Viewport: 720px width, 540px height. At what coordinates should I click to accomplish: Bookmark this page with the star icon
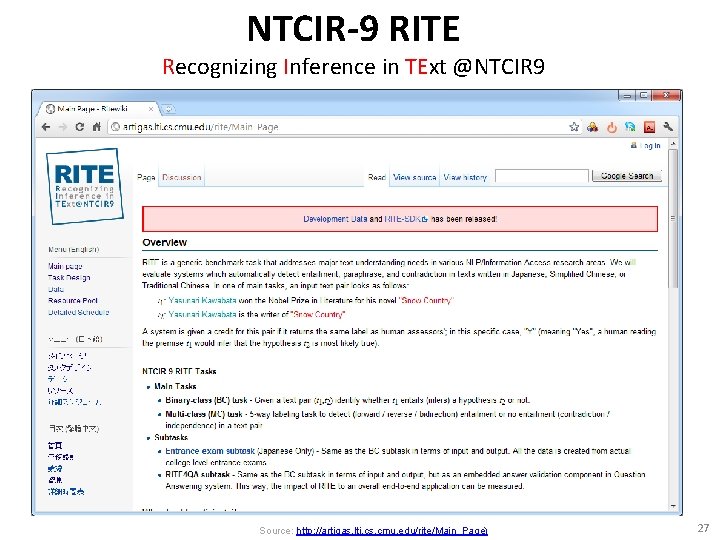[x=574, y=127]
